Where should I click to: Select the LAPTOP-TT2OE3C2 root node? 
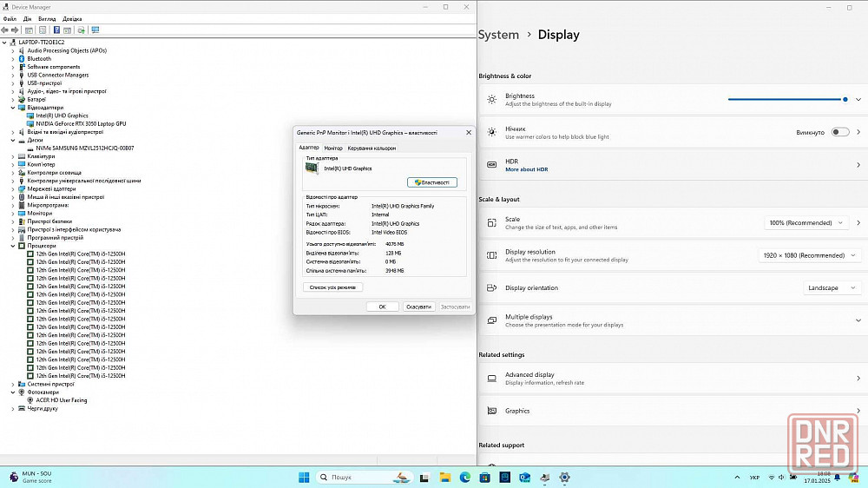(x=42, y=43)
